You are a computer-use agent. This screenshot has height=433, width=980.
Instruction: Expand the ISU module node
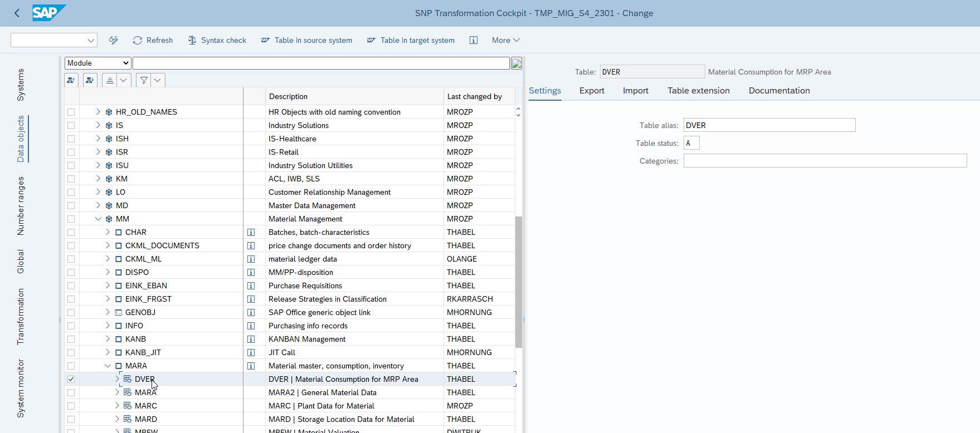click(98, 165)
